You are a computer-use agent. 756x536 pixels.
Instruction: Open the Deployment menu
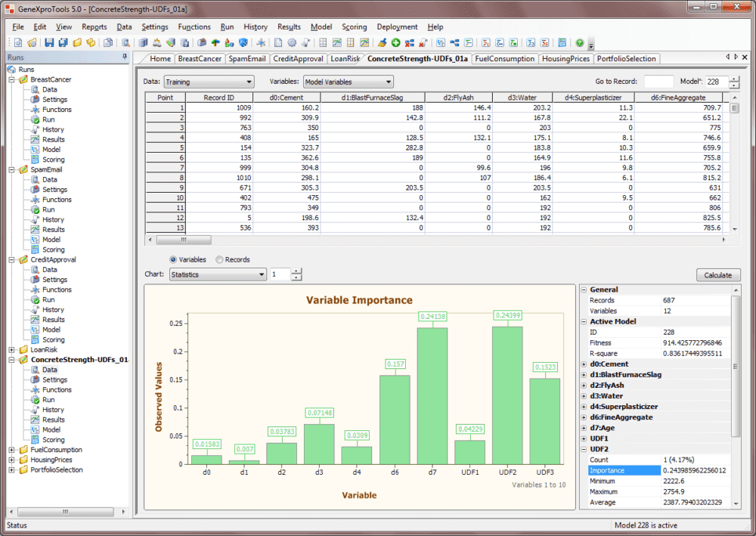397,26
